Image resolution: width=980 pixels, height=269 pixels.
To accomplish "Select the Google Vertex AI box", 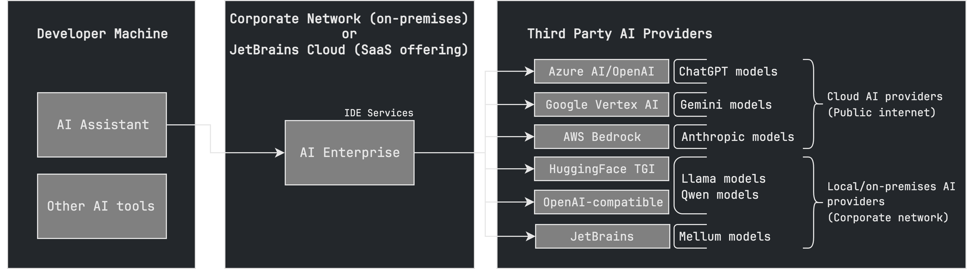I will click(x=601, y=104).
